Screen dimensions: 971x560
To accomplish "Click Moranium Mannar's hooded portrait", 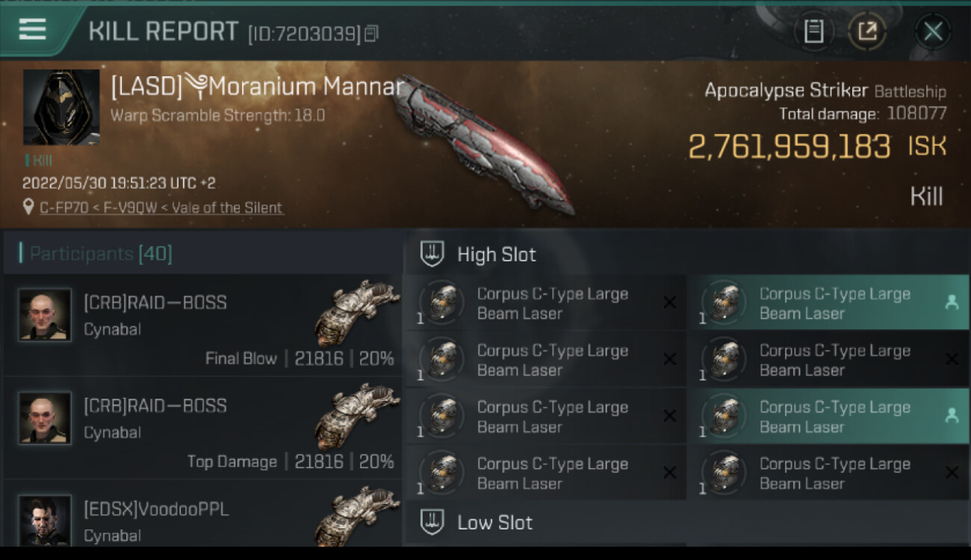I will click(x=61, y=108).
